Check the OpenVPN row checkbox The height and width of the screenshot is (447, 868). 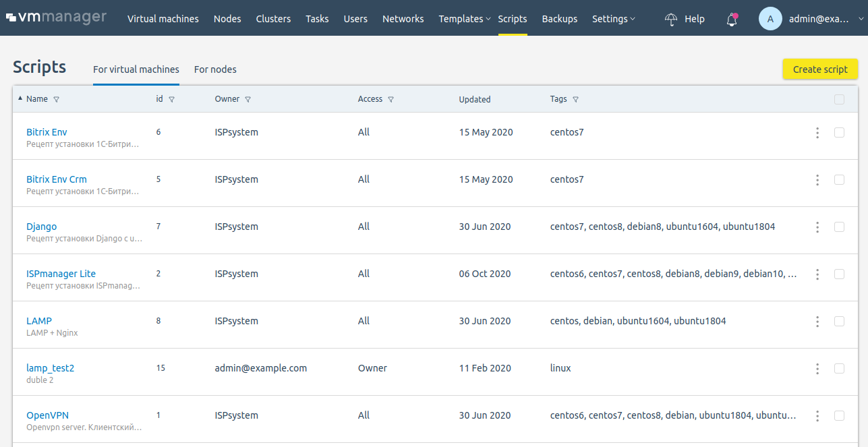(839, 415)
